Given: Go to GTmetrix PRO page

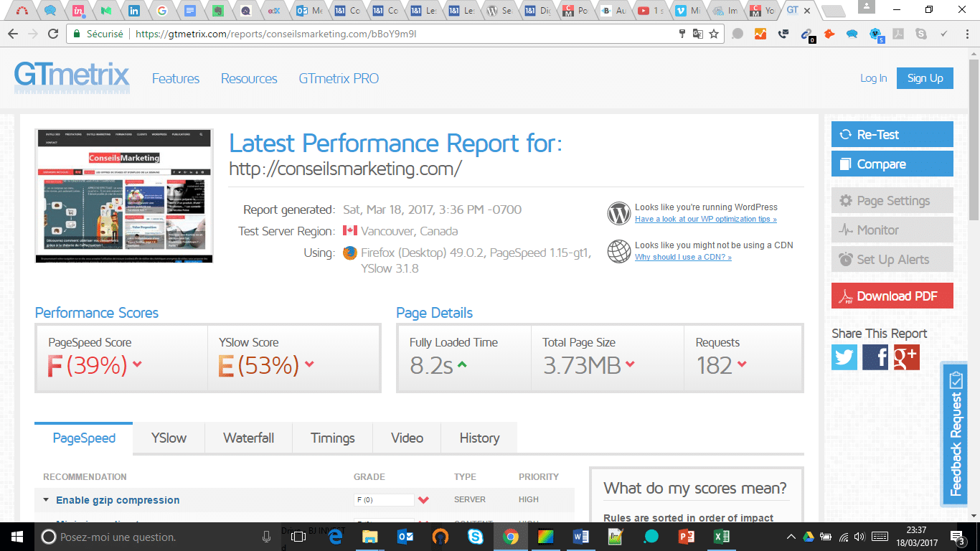Looking at the screenshot, I should (x=339, y=79).
